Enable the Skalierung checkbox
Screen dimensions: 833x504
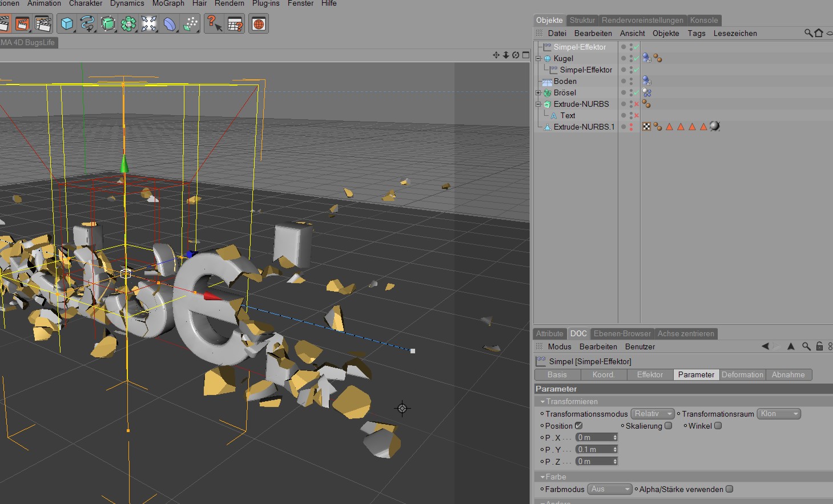[x=668, y=426]
